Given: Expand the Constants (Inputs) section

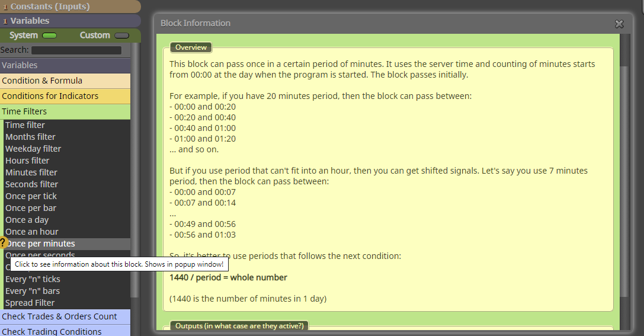Looking at the screenshot, I should (x=71, y=6).
